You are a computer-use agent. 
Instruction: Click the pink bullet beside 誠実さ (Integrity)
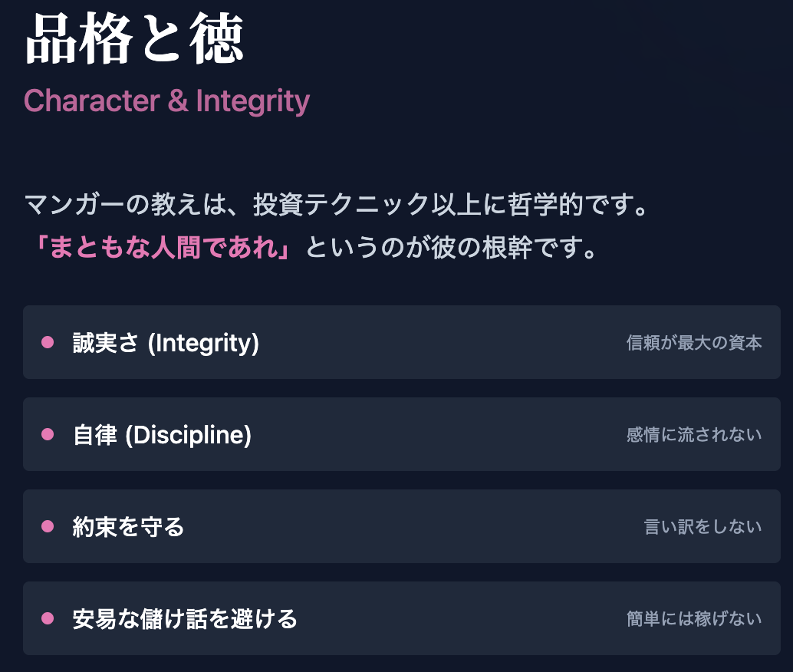[48, 342]
